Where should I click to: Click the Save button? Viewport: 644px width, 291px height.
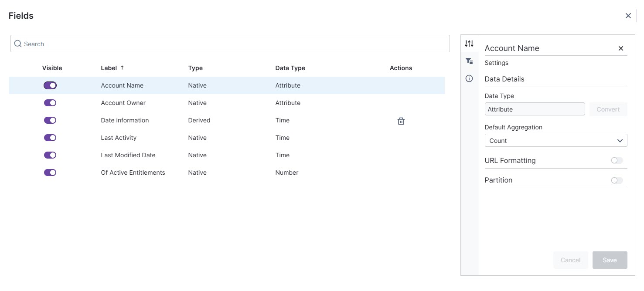pos(610,260)
